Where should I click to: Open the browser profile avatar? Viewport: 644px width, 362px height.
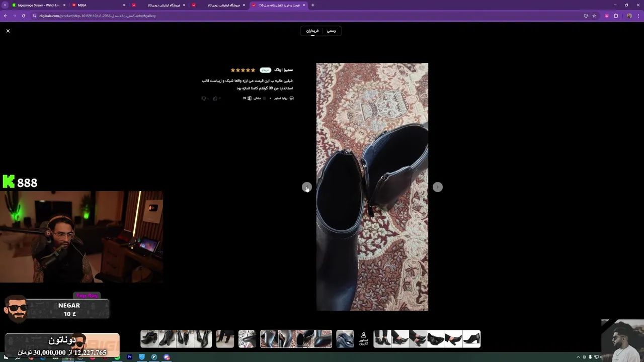[629, 16]
